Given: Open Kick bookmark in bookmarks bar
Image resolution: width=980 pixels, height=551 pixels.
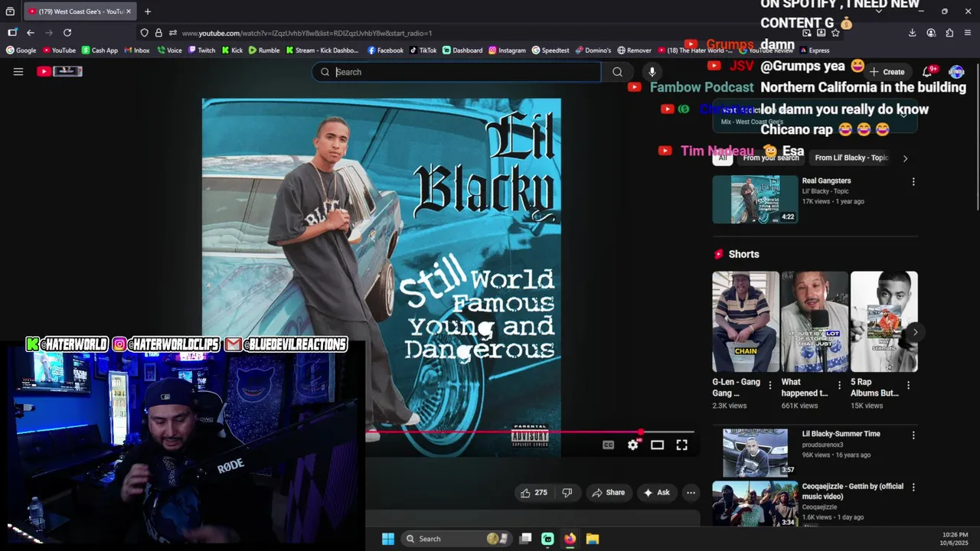Looking at the screenshot, I should coord(232,51).
